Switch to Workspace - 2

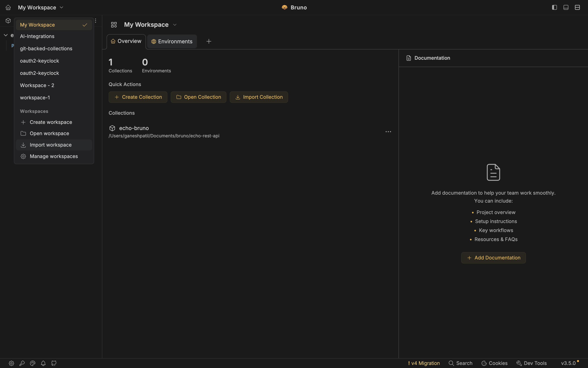click(54, 85)
